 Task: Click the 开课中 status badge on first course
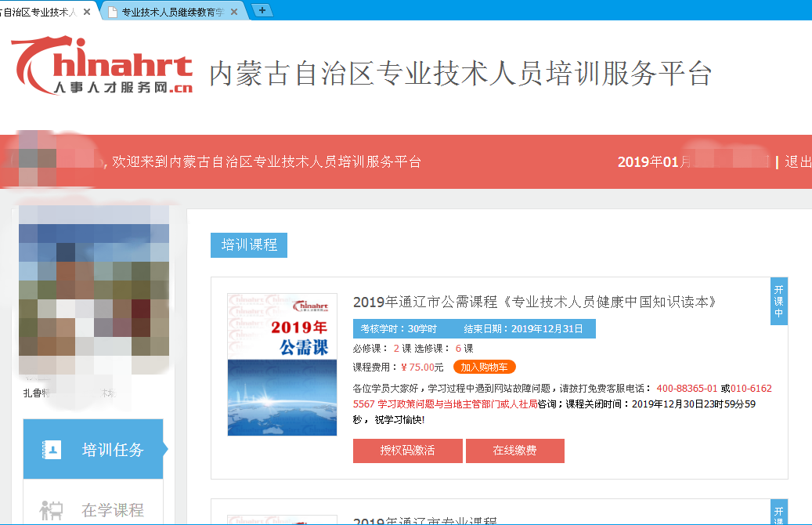coord(779,300)
